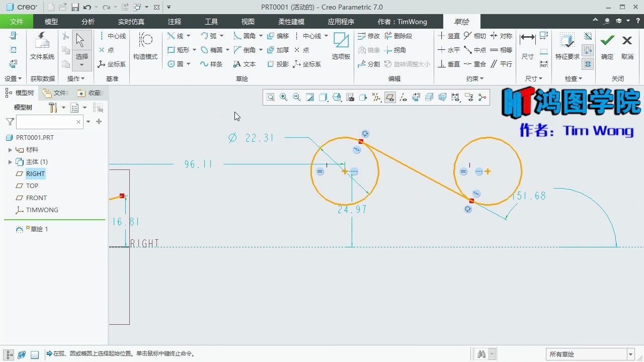
Task: Click the 分割 divide tool
Action: click(x=369, y=64)
